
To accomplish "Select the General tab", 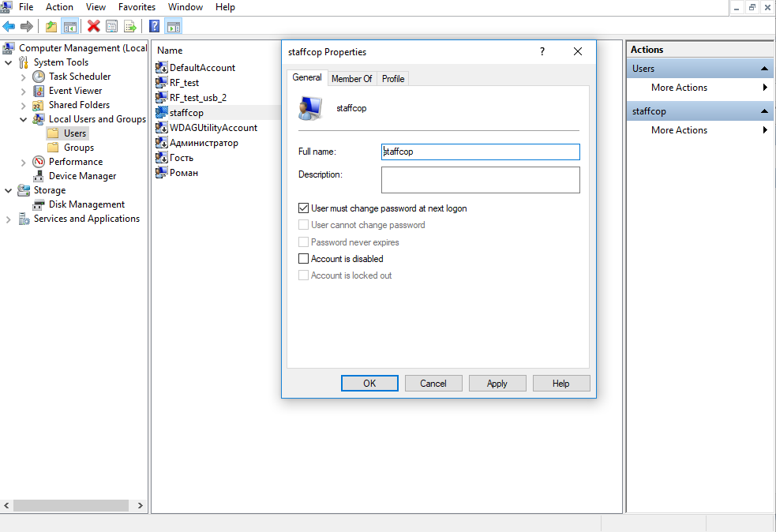I will coord(307,77).
